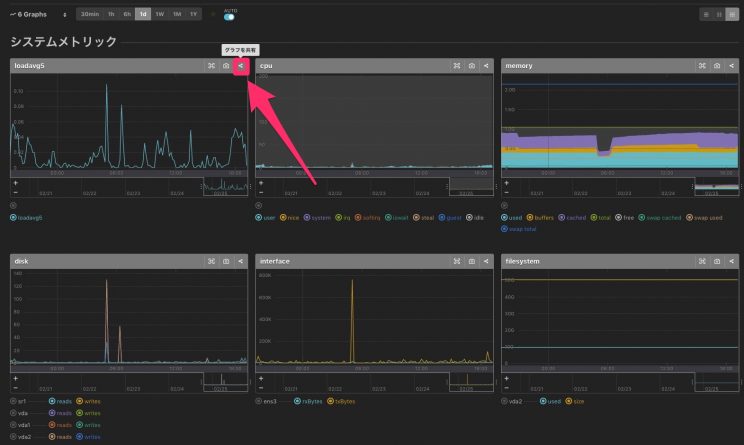Select the 1W time range
The width and height of the screenshot is (744, 445).
click(x=159, y=15)
